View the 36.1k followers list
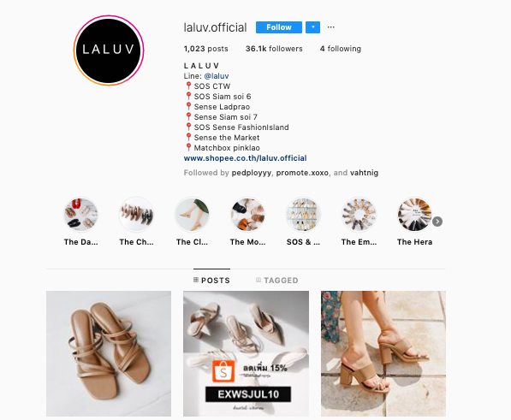511x420 pixels. (274, 49)
